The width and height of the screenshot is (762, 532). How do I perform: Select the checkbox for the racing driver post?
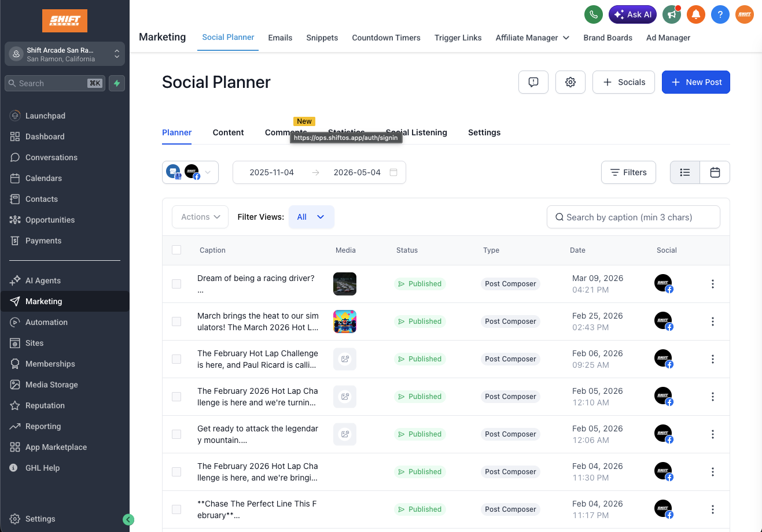(x=176, y=284)
